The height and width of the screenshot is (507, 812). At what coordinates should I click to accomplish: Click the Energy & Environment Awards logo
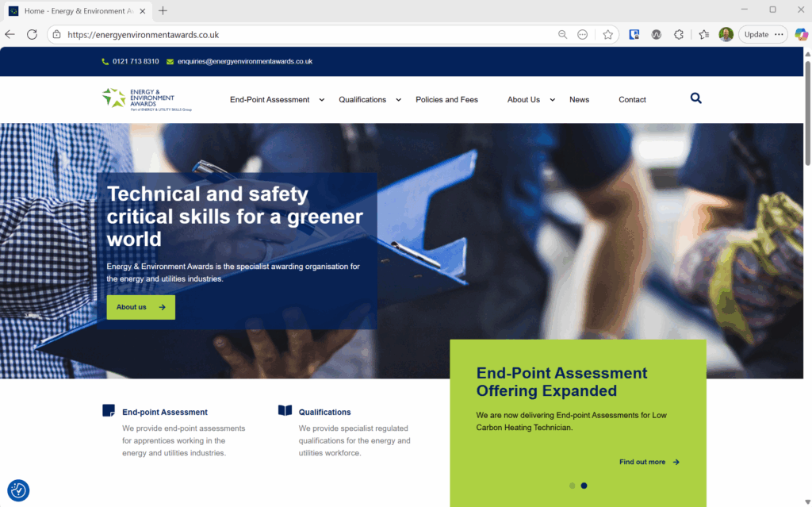pyautogui.click(x=147, y=99)
